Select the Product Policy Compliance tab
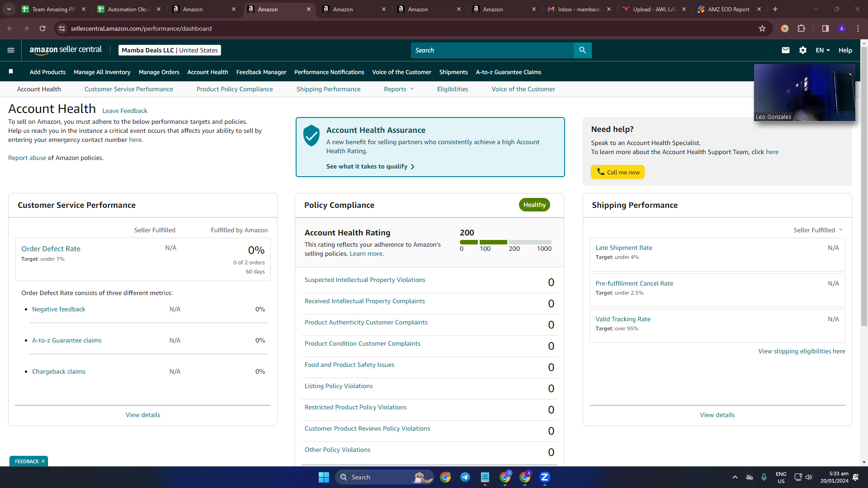The height and width of the screenshot is (488, 868). 235,89
